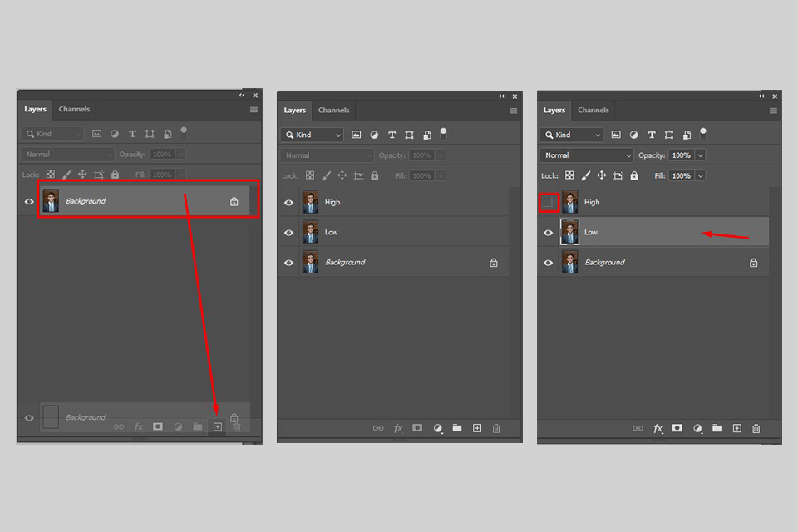The image size is (798, 532).
Task: Lock position in right panel
Action: (602, 175)
